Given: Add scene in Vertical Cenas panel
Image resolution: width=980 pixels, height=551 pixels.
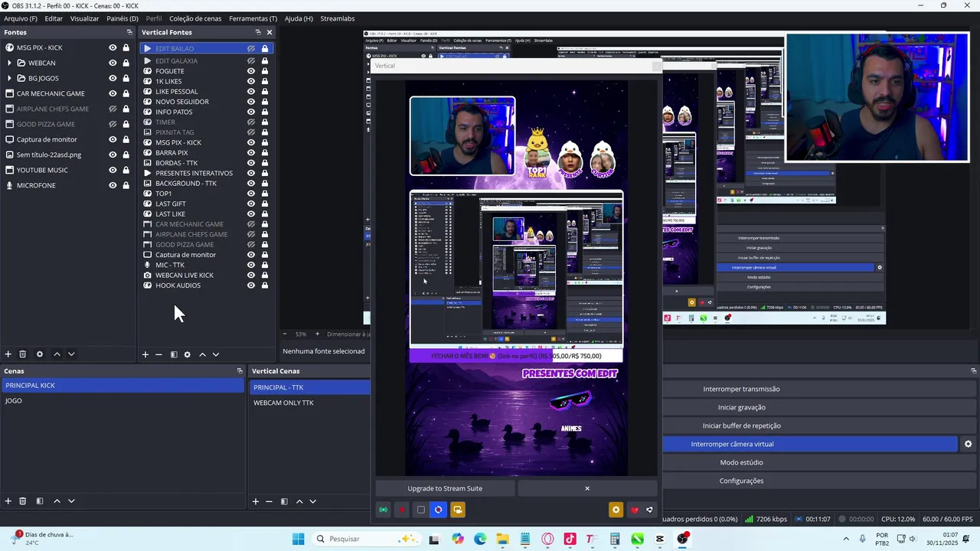Looking at the screenshot, I should (256, 501).
